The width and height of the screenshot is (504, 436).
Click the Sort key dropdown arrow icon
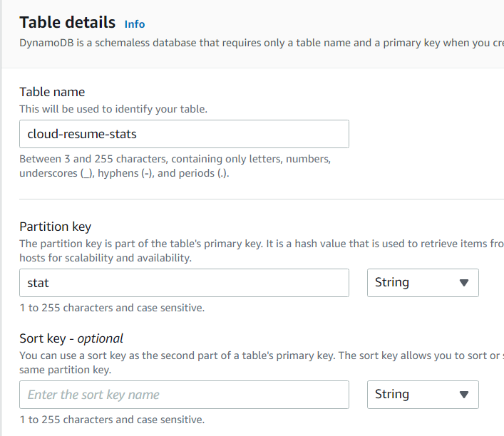tap(464, 395)
